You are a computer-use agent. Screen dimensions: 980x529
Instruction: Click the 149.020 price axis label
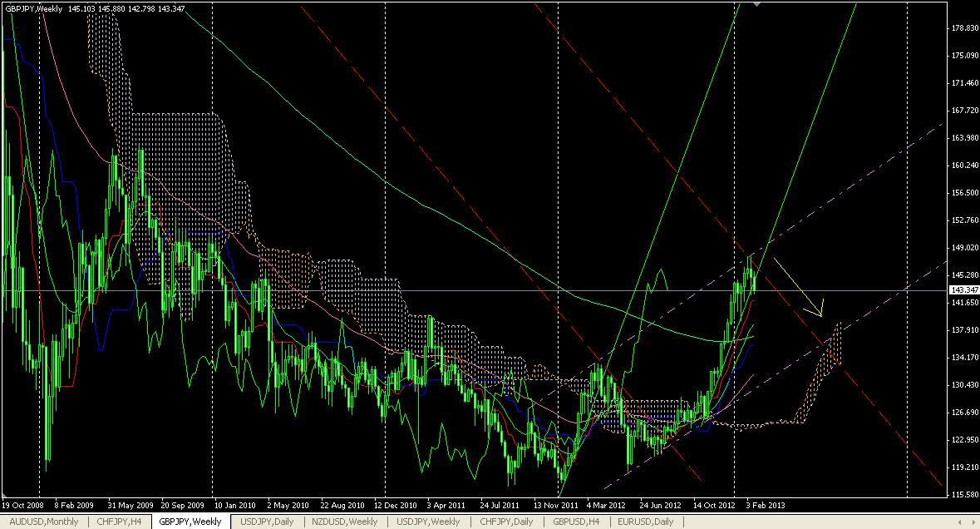pyautogui.click(x=965, y=248)
